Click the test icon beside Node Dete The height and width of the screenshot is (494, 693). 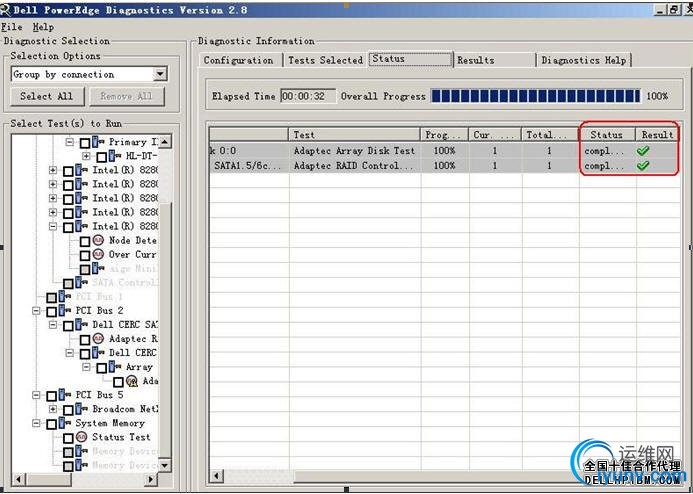click(98, 240)
